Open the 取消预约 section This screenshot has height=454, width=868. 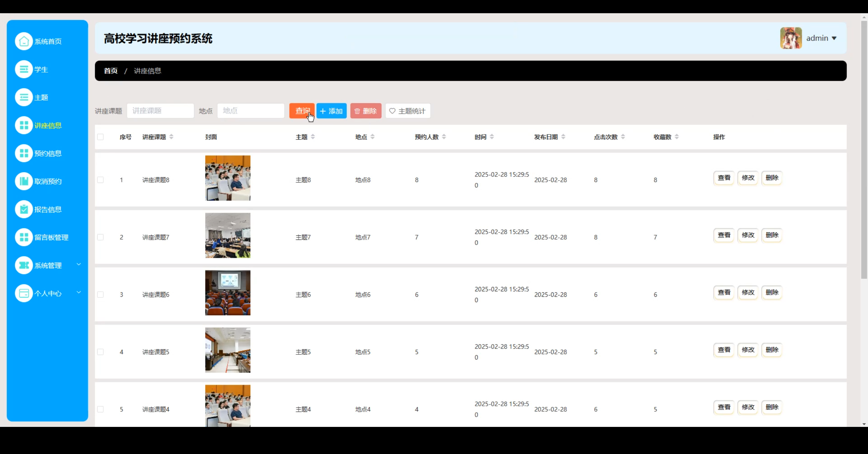(47, 181)
